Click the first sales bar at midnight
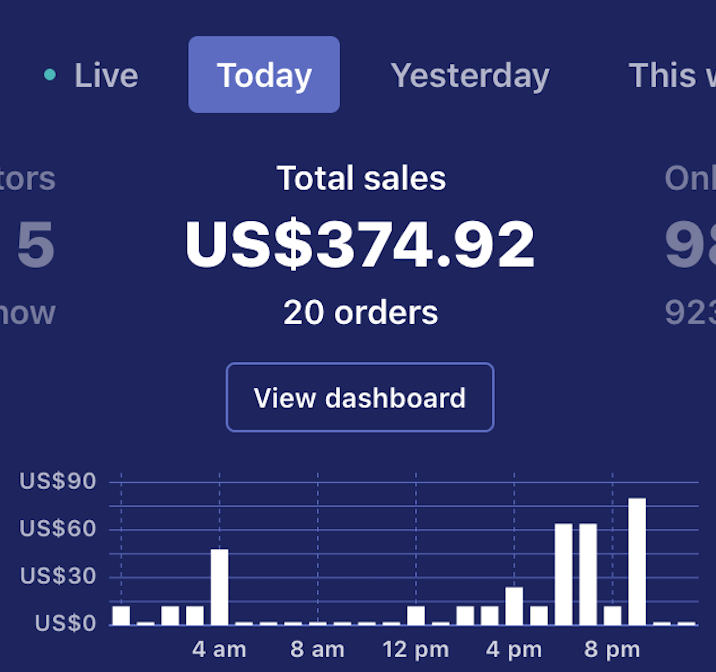 [121, 614]
